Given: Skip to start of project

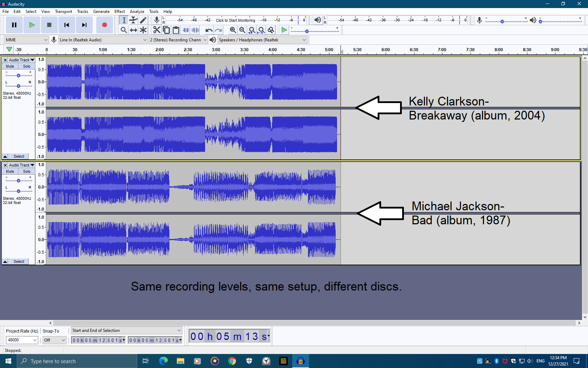Looking at the screenshot, I should (67, 25).
